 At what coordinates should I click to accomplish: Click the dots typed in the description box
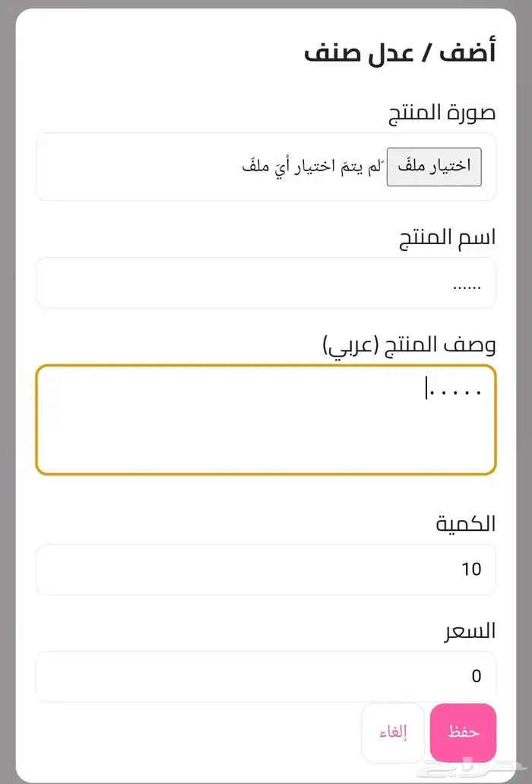click(455, 392)
